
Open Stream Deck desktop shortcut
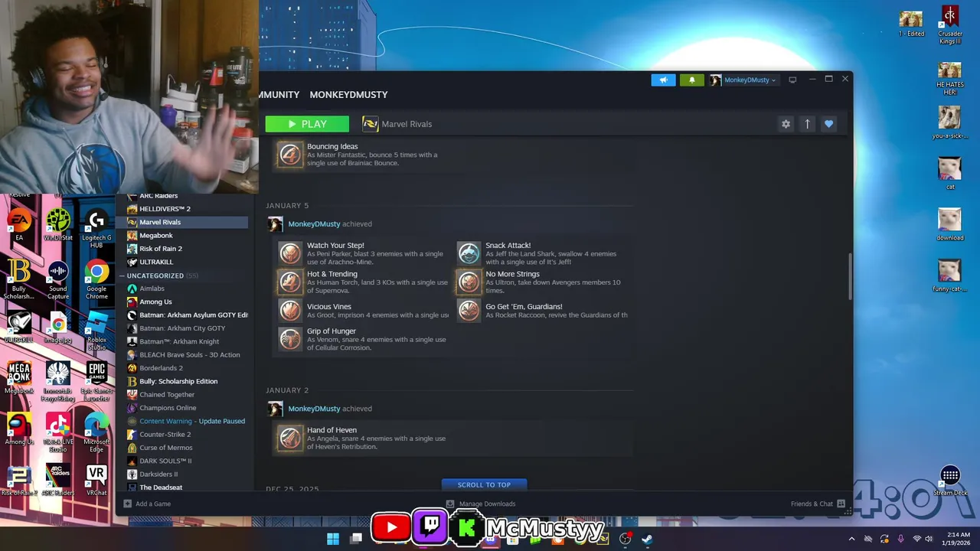[x=950, y=481]
